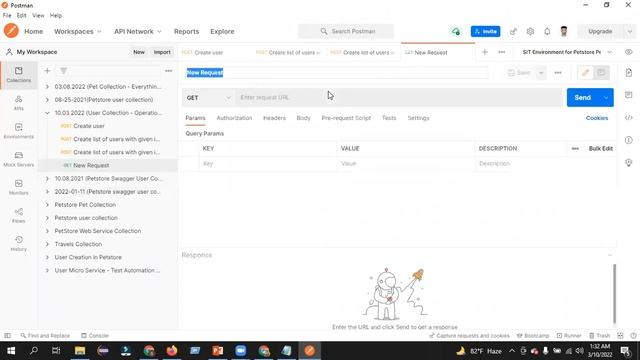This screenshot has height=360, width=640.
Task: Open the Flows sidebar panel
Action: tap(18, 216)
